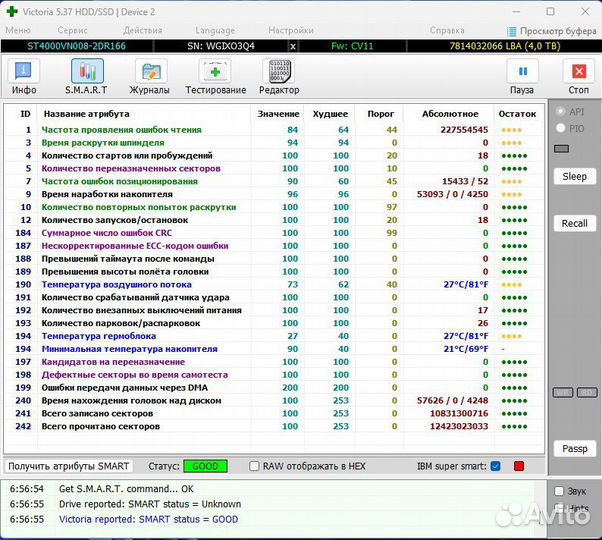Image resolution: width=602 pixels, height=540 pixels.
Task: Select row Частота ошибок позиционирования
Action: (x=274, y=181)
